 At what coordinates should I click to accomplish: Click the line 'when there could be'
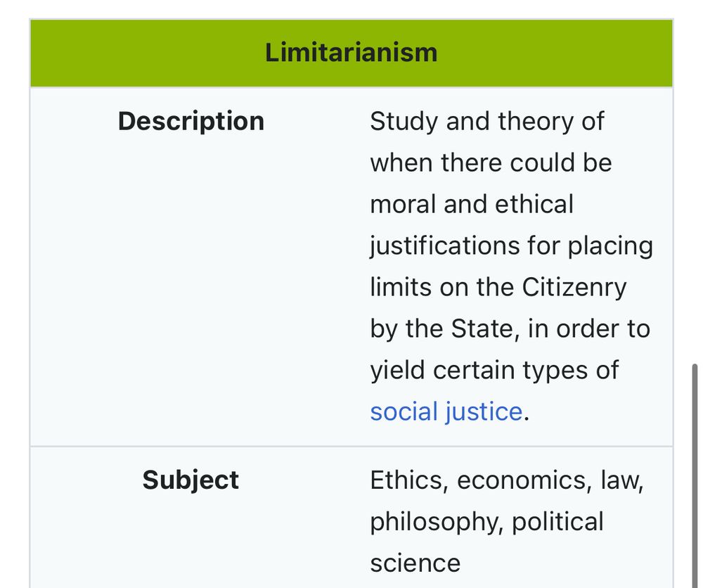tap(491, 162)
